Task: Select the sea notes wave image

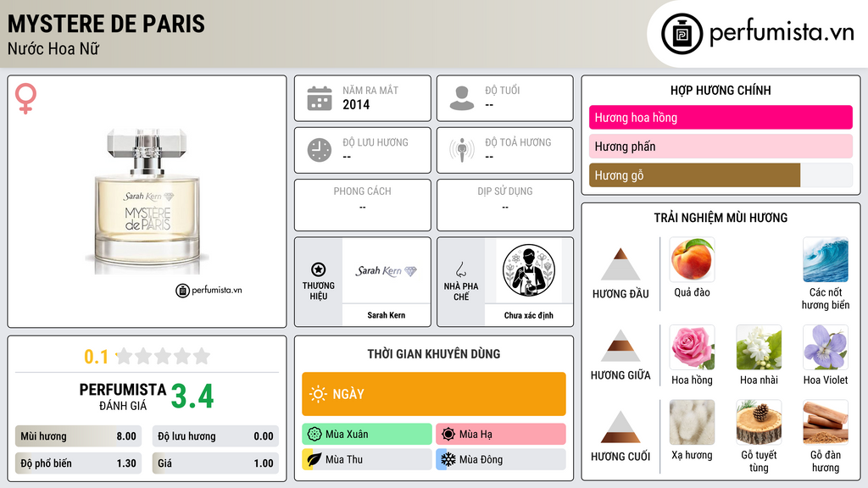Action: click(826, 259)
